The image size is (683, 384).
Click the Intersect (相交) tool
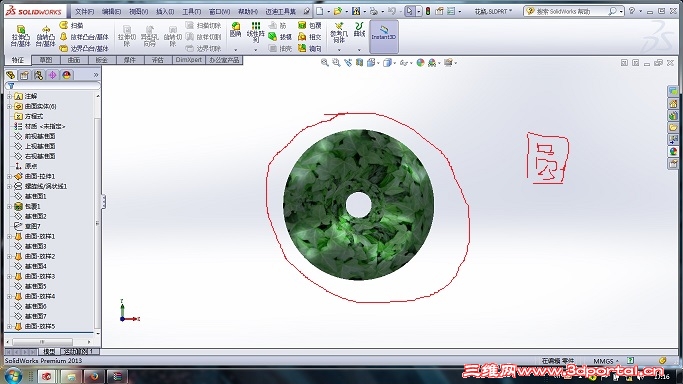pos(310,37)
